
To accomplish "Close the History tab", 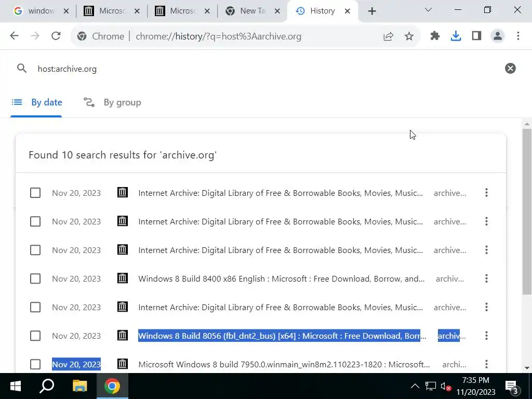I will [x=347, y=11].
